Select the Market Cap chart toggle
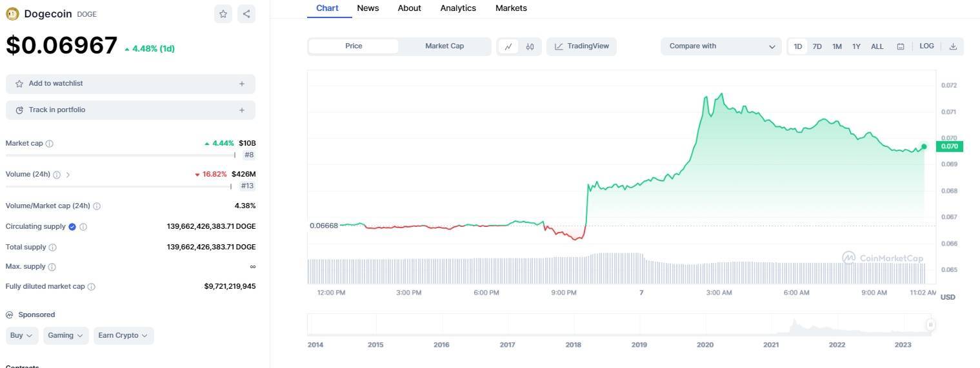This screenshot has height=368, width=980. click(444, 46)
